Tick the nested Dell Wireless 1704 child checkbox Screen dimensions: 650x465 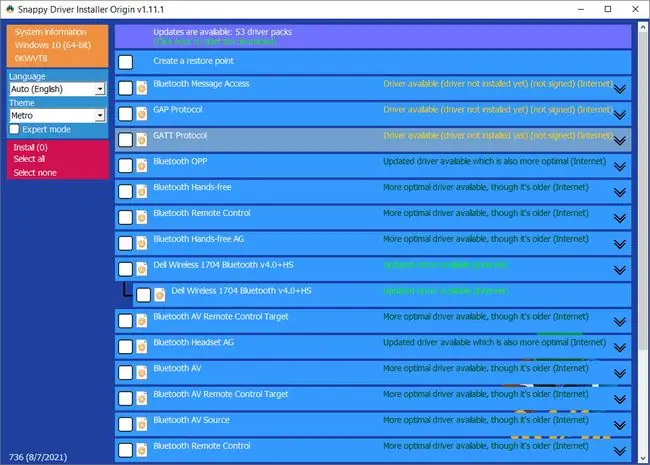[x=143, y=295]
